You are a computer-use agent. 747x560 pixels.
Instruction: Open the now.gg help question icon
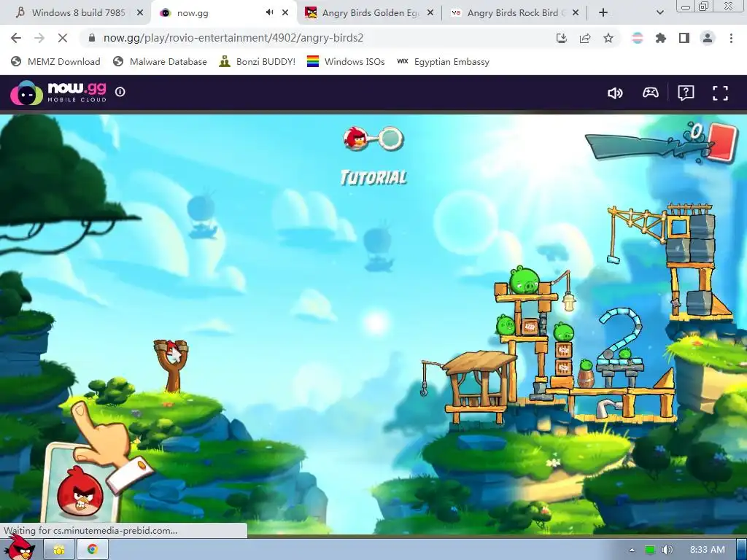pyautogui.click(x=686, y=93)
